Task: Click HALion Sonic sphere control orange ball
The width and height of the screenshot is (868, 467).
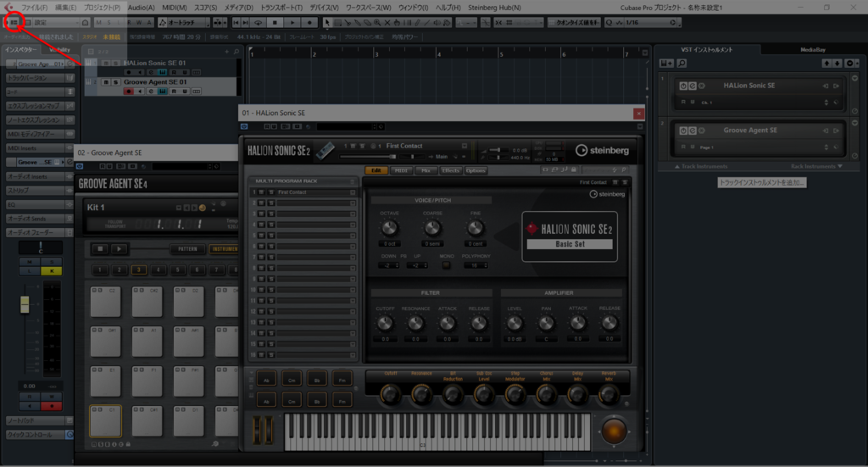Action: point(614,431)
